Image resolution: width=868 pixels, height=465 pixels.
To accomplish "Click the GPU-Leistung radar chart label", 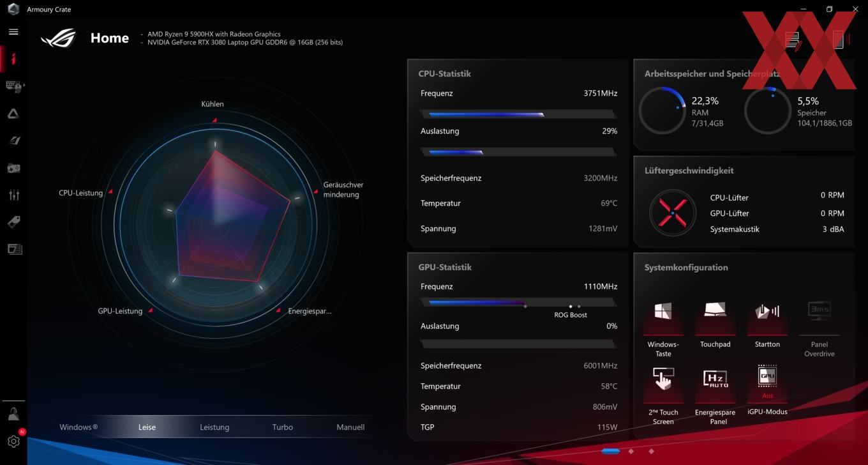I will pos(120,311).
